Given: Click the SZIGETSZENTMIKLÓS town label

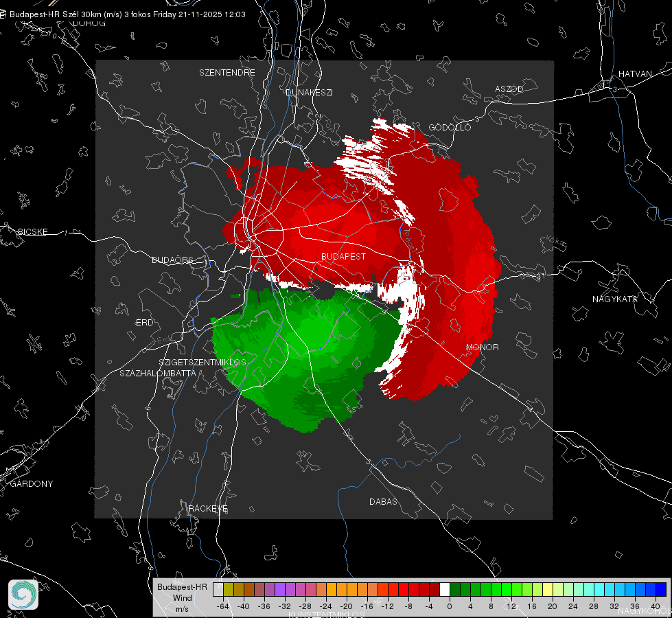Looking at the screenshot, I should pos(202,362).
